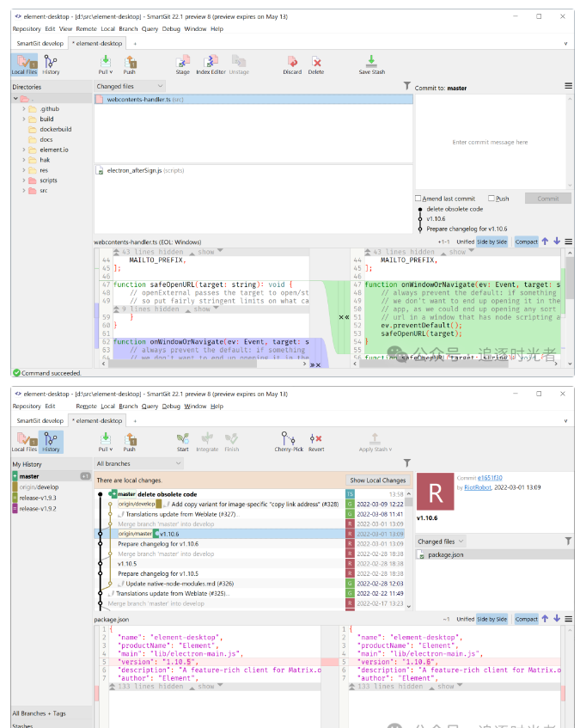Screen dimensions: 580x728
Task: Select release-v1.9.3 branch
Action: click(38, 498)
